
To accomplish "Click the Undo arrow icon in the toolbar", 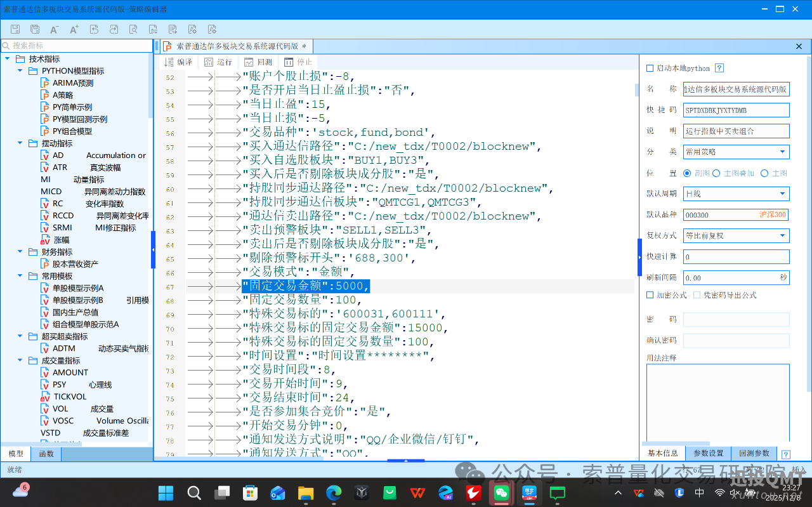I will (95, 29).
